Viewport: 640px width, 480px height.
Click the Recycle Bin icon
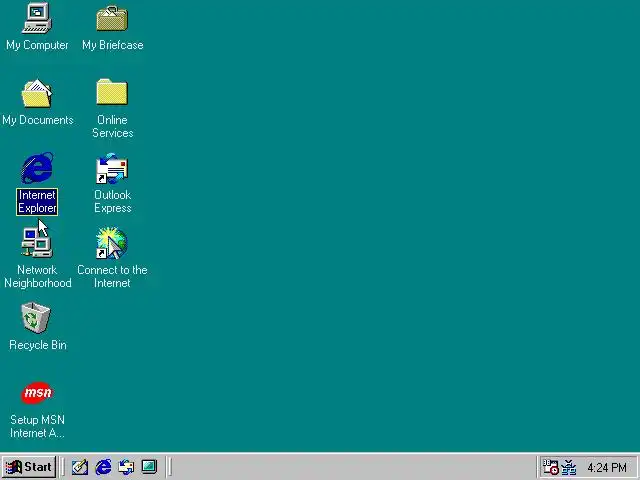(36, 318)
